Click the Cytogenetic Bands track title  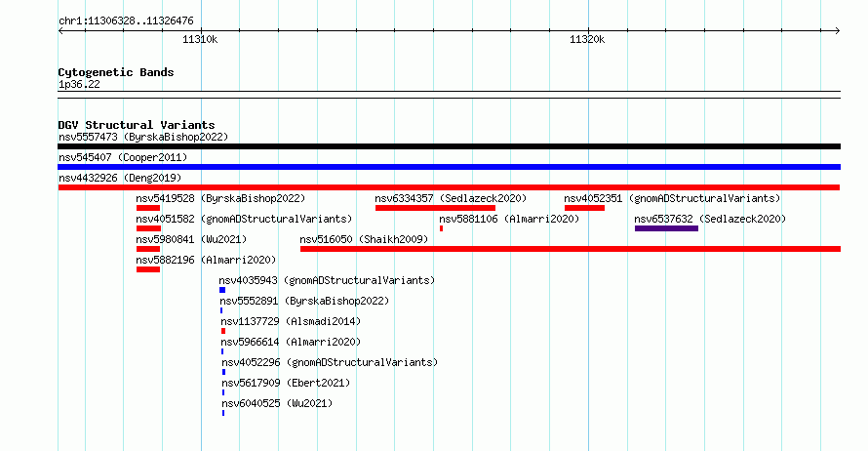point(116,72)
